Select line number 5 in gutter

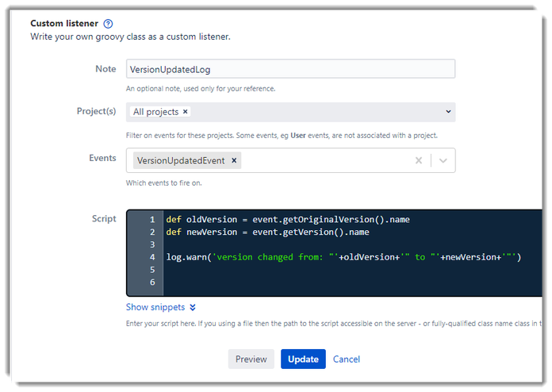(152, 270)
